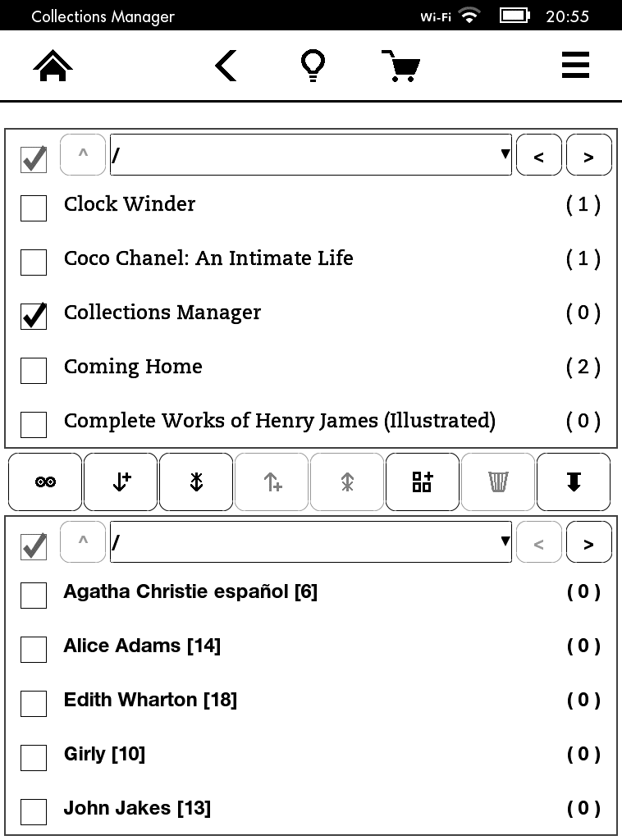Click the solid down-arrow toolbar button
Screen dimensions: 622x840
(574, 482)
